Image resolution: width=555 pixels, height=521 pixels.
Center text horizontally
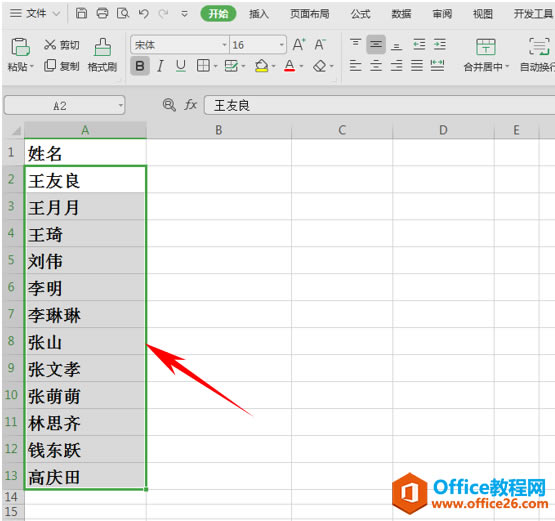pos(376,66)
